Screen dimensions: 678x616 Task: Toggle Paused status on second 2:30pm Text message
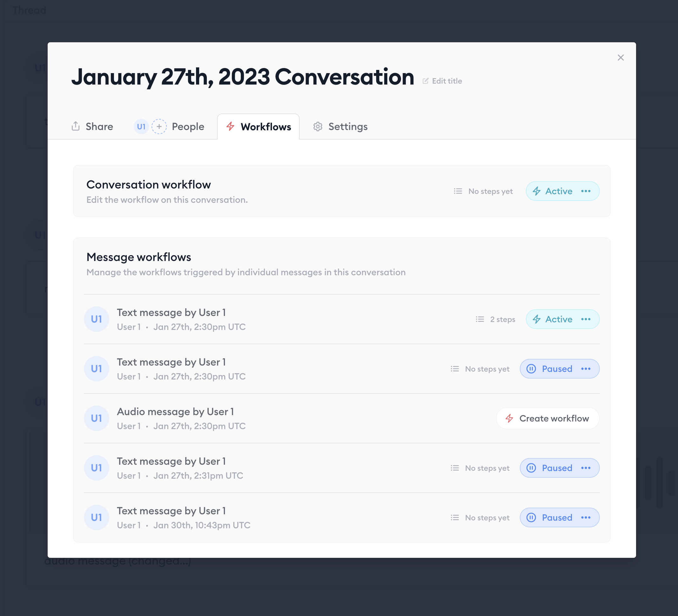point(550,369)
